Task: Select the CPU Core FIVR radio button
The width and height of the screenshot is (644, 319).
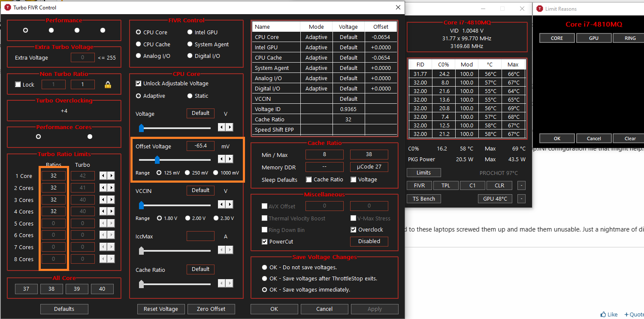Action: (x=138, y=32)
